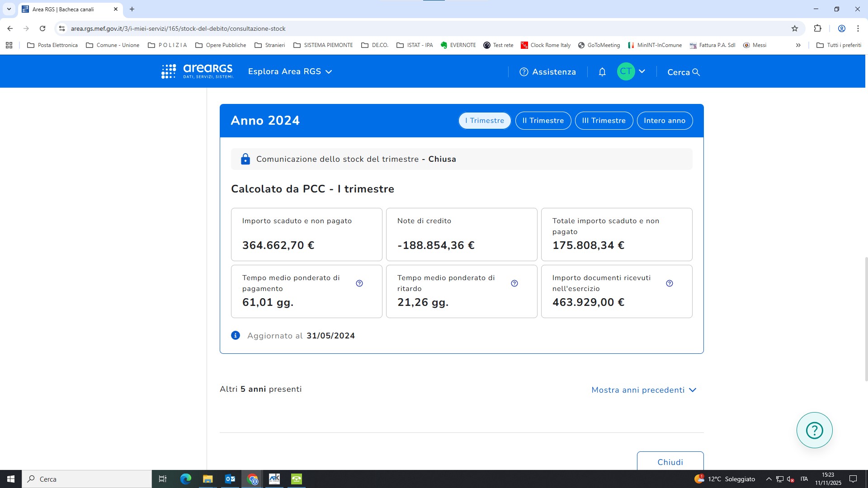Open Outlook from the Windows taskbar
This screenshot has width=868, height=488.
(230, 479)
